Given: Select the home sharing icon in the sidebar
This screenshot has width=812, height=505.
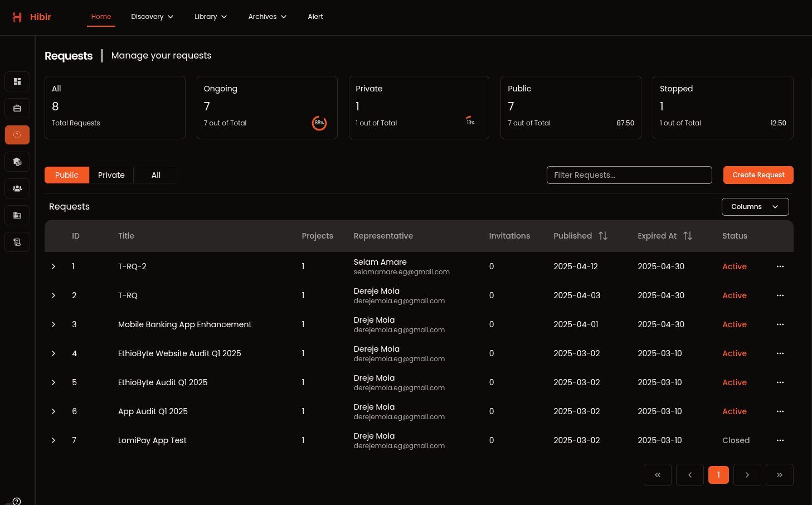Looking at the screenshot, I should (17, 162).
